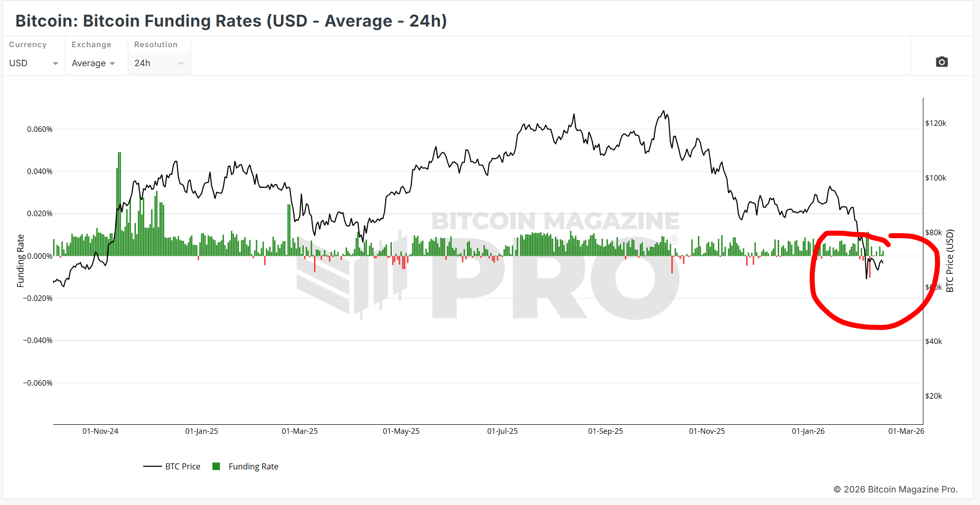Screen dimensions: 980x505
Task: Click the 2026 Bitcoin Magazine Pro copyright
Action: 895,489
